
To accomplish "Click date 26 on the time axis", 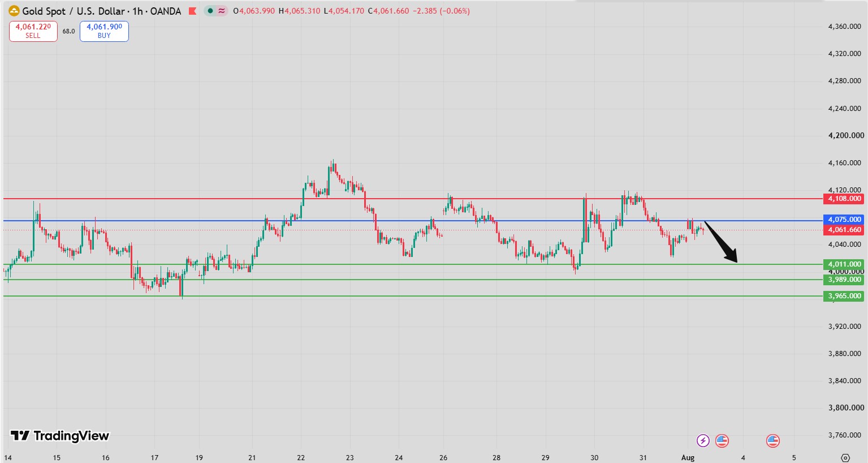I will (x=443, y=457).
